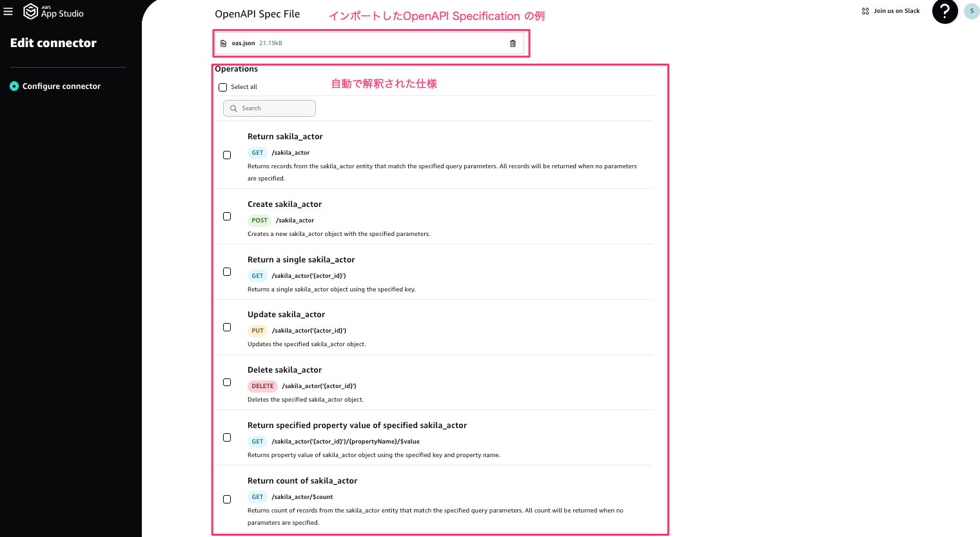
Task: Check the Return specified property value checkbox
Action: [227, 437]
